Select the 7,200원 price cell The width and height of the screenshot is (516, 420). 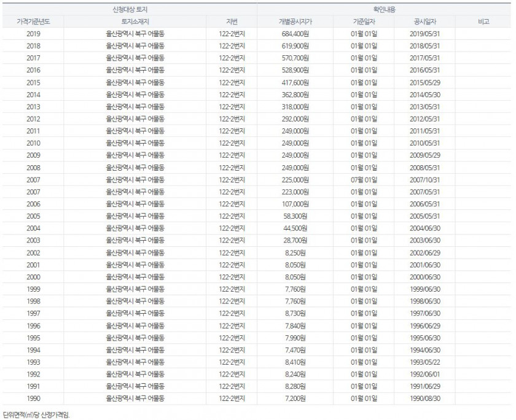(295, 399)
